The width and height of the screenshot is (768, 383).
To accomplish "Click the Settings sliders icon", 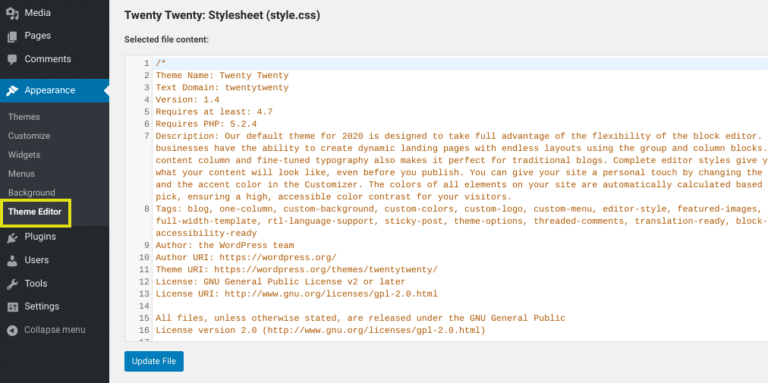I will [x=13, y=307].
